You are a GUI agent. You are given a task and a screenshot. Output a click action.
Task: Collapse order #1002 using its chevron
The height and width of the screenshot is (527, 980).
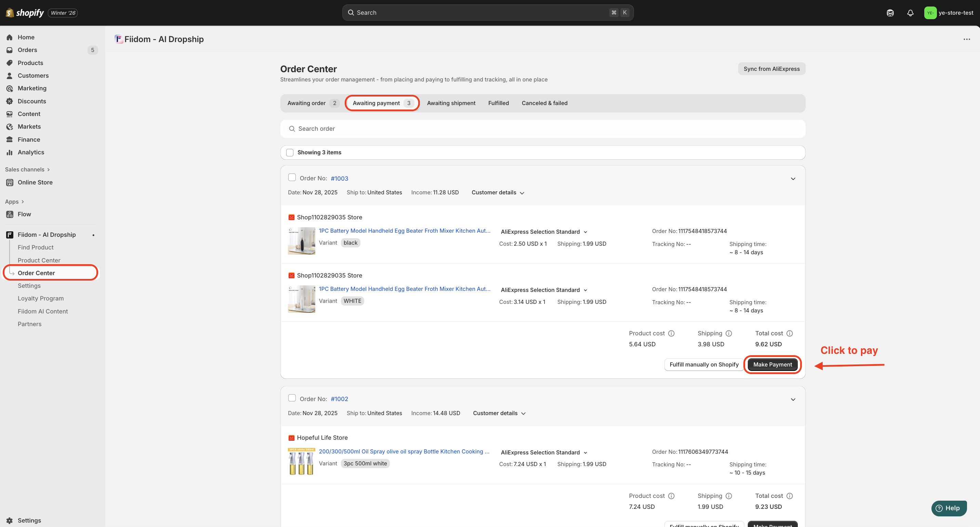[x=793, y=399]
